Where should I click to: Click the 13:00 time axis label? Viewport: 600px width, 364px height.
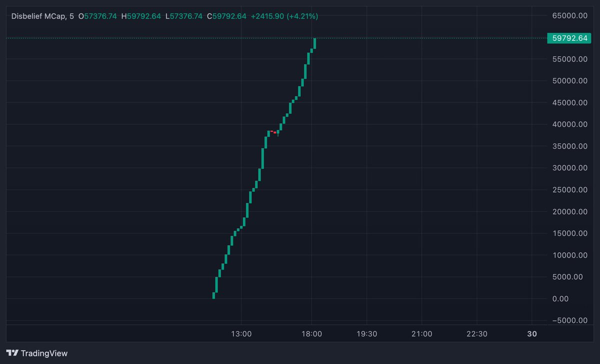tap(241, 334)
